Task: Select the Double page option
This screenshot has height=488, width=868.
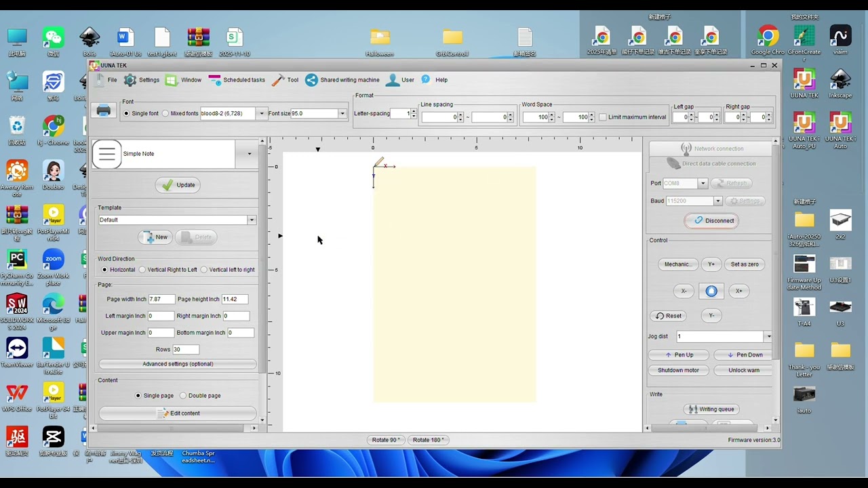Action: tap(183, 396)
